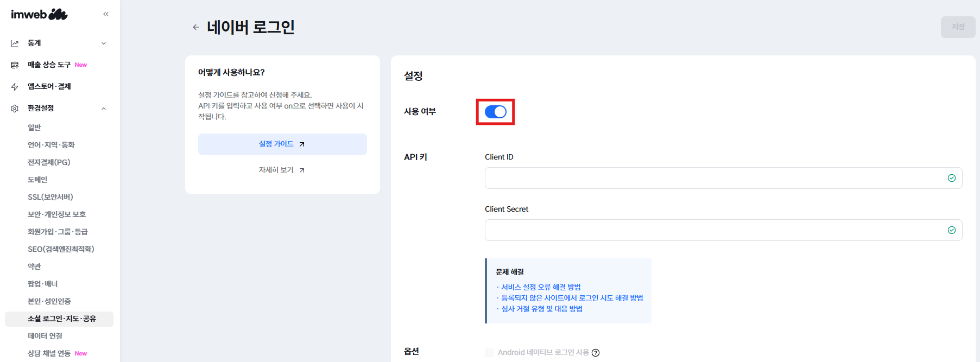
Task: Select 일반 settings
Action: tap(34, 128)
